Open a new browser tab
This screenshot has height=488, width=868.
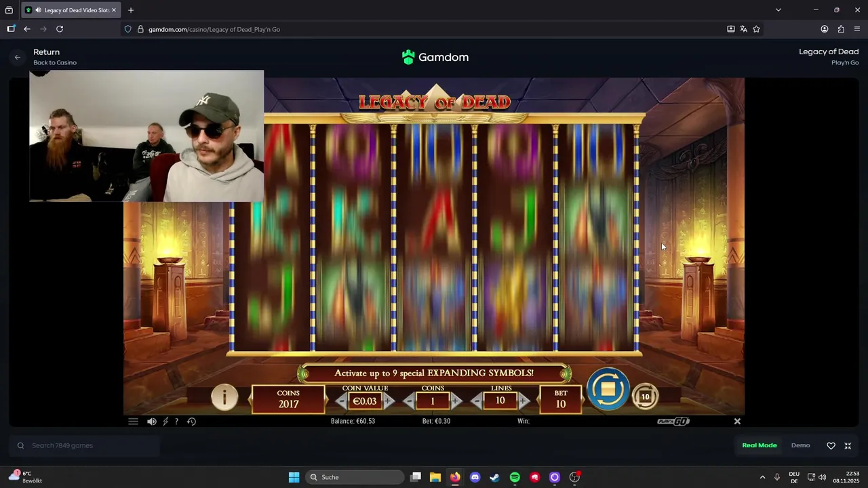131,10
